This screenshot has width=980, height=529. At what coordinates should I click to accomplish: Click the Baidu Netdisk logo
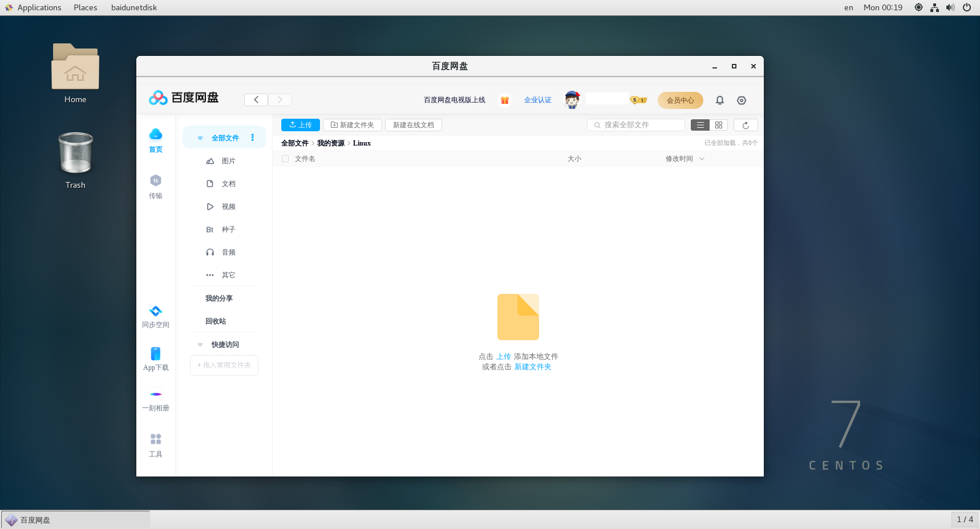184,98
